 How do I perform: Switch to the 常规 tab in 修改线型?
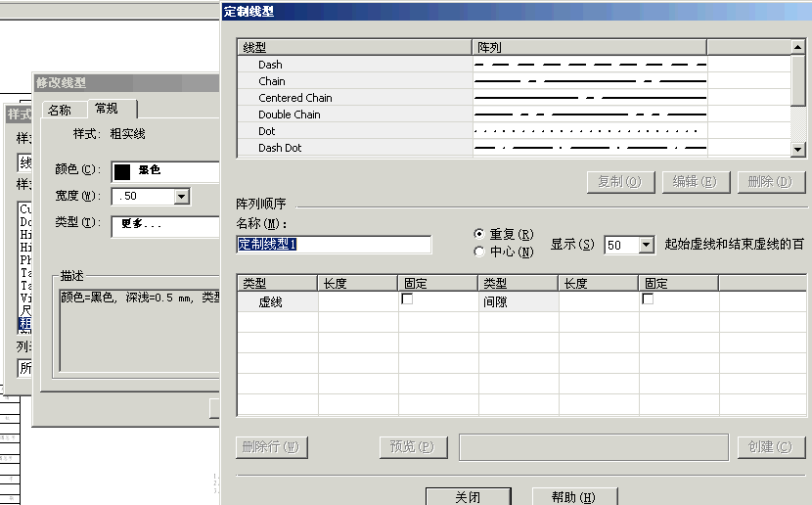(112, 109)
